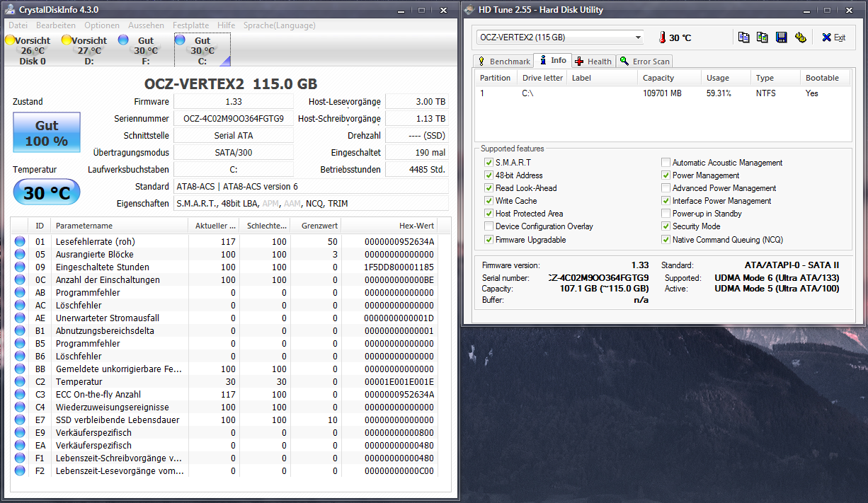The image size is (868, 503).
Task: Click the Übertragungsmodus field SATA/300
Action: point(233,153)
